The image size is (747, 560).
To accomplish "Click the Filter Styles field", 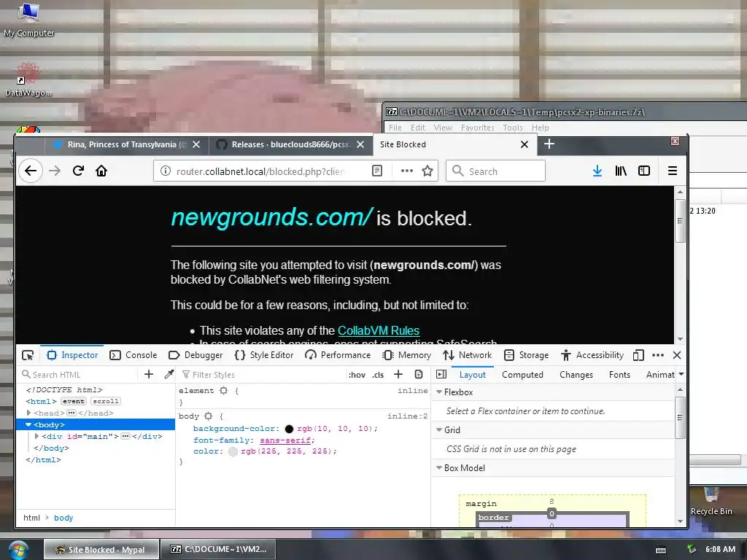I will pyautogui.click(x=261, y=375).
